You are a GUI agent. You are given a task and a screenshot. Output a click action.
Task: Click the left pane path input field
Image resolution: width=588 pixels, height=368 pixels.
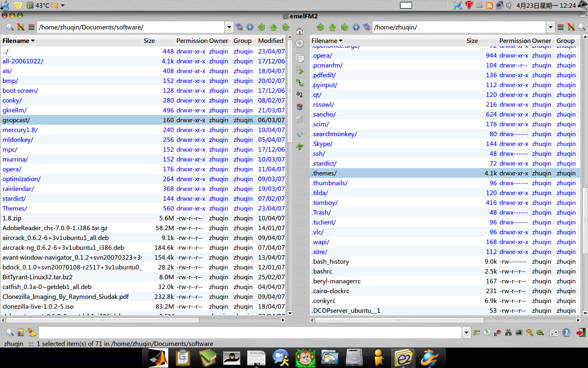pos(131,27)
